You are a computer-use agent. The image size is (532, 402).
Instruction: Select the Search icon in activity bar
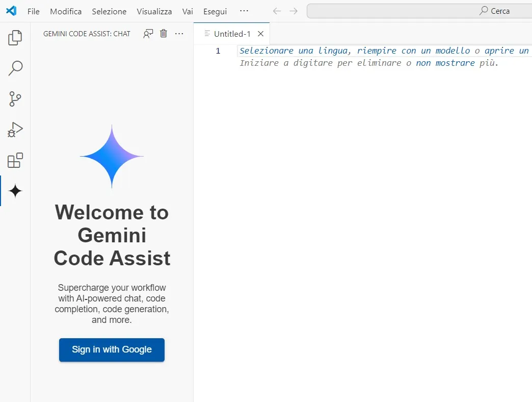pyautogui.click(x=15, y=68)
